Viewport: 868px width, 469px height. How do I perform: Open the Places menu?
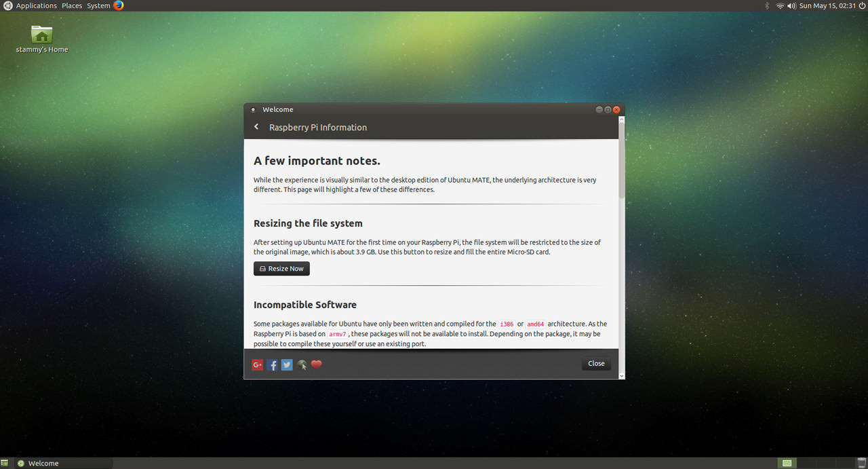72,5
